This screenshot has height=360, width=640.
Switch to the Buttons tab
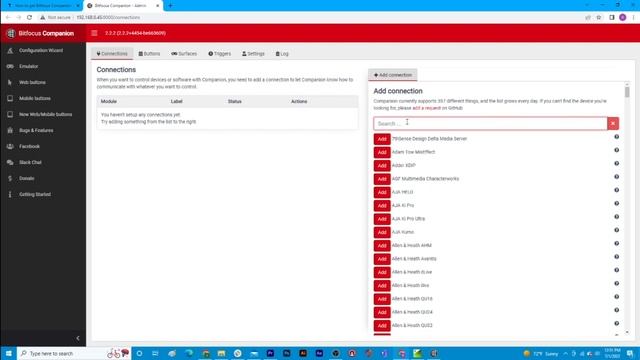pos(149,53)
